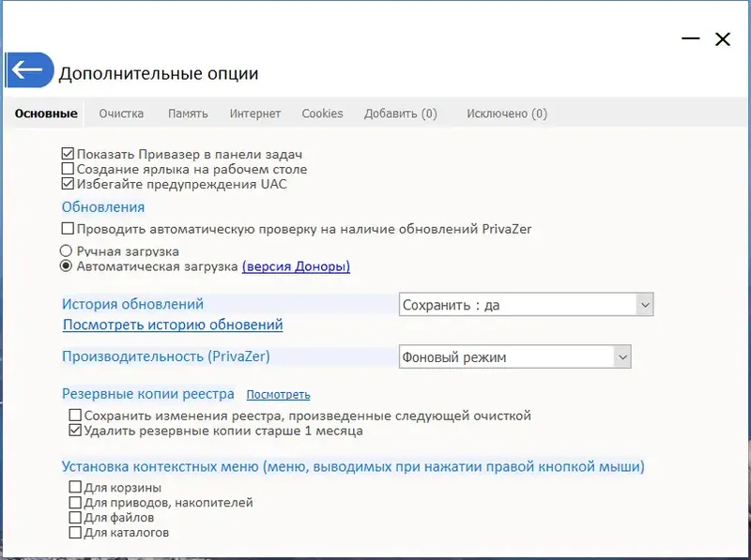The height and width of the screenshot is (560, 751).
Task: Switch to the 'Очистка' tab
Action: [x=121, y=114]
